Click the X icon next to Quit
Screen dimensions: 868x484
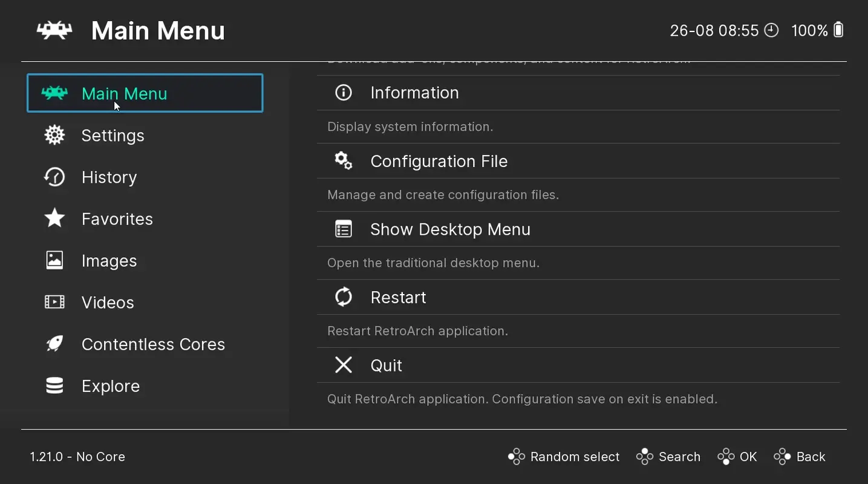pyautogui.click(x=343, y=365)
